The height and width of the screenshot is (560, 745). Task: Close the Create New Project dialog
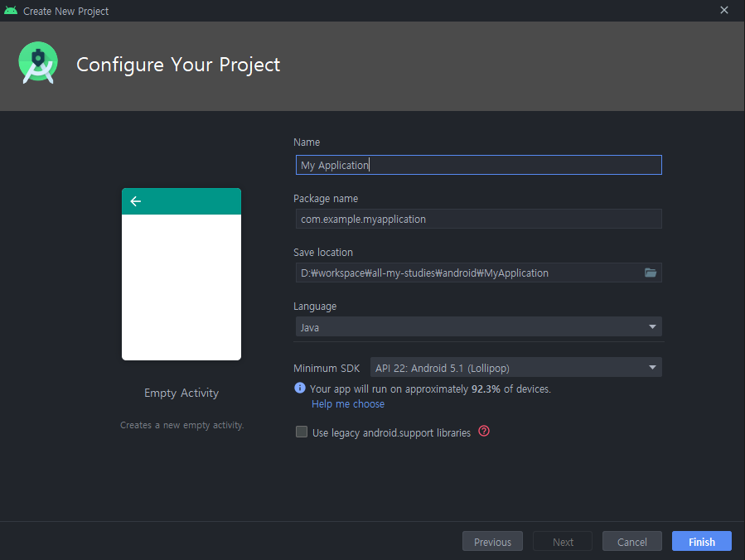(x=723, y=11)
